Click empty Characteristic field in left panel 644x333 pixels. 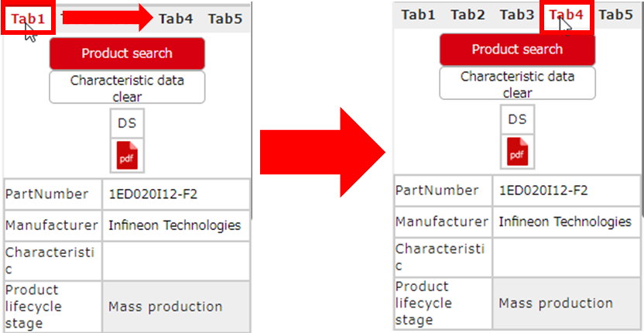[x=176, y=259]
